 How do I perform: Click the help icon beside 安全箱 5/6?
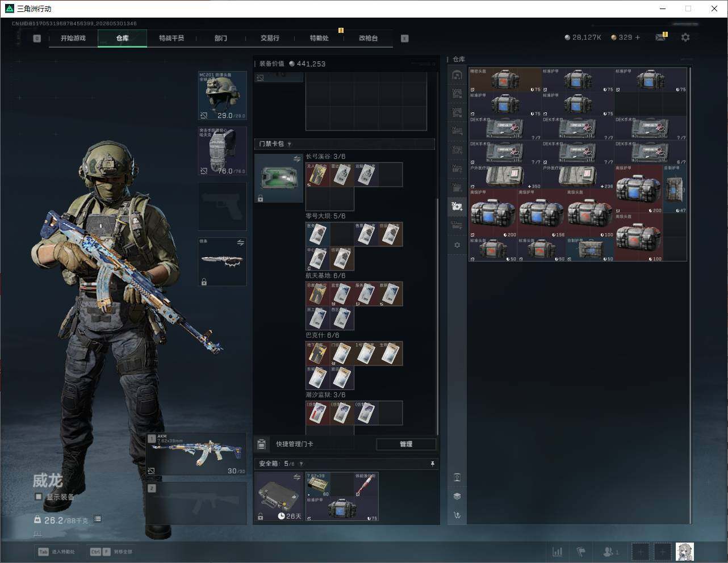tap(301, 464)
